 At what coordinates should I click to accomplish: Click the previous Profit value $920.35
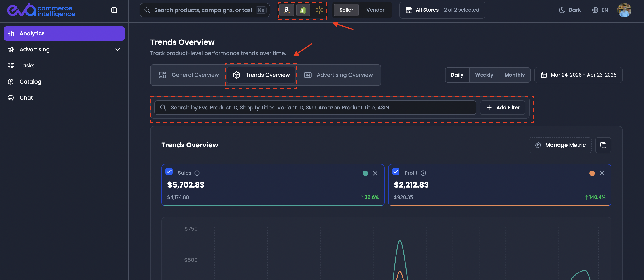tap(403, 197)
